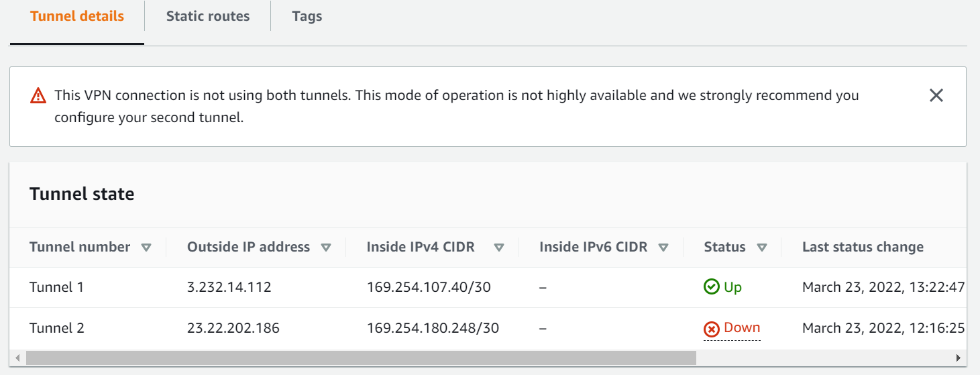Image resolution: width=980 pixels, height=375 pixels.
Task: Select the Tunnel 1 row
Action: point(56,287)
